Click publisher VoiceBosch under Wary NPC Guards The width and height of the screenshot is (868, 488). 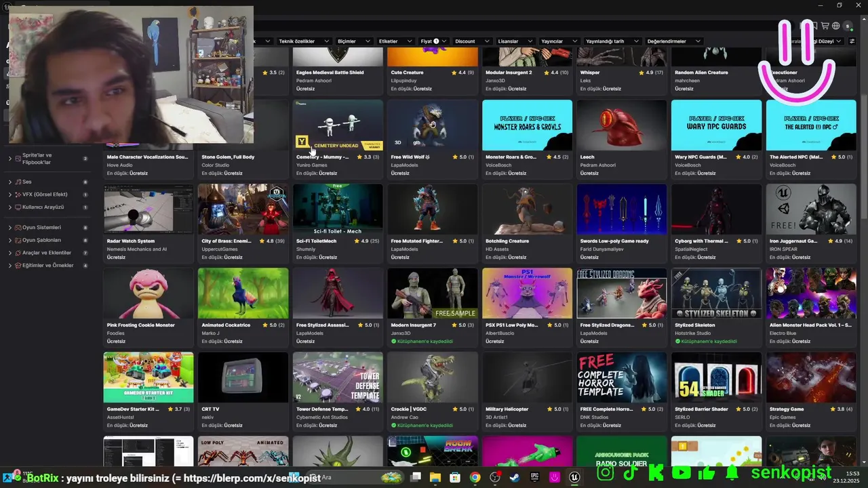click(688, 165)
